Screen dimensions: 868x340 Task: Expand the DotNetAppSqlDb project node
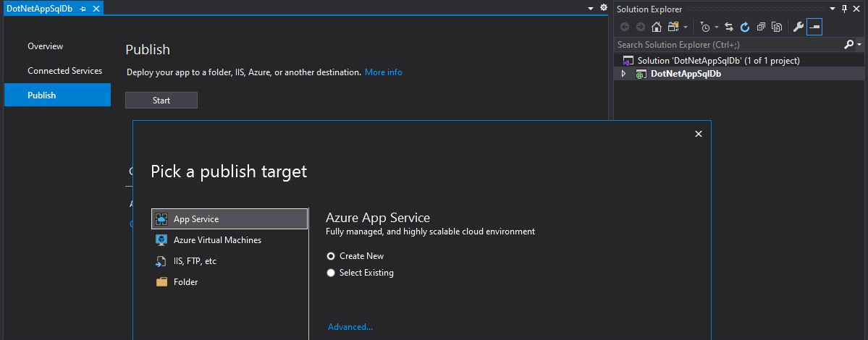click(623, 74)
